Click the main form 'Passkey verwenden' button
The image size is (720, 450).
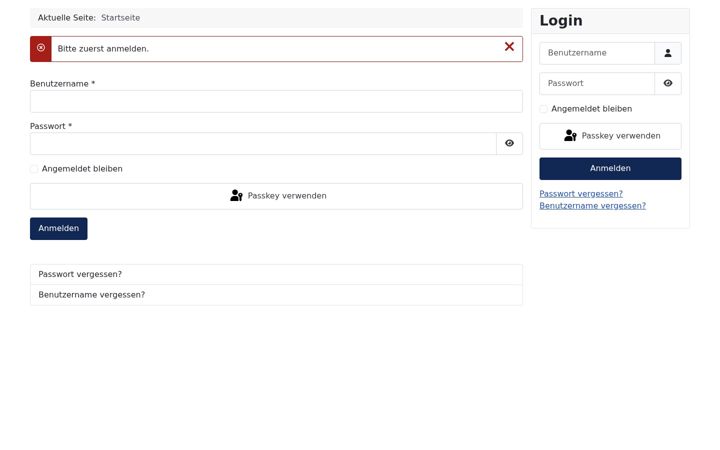tap(276, 196)
